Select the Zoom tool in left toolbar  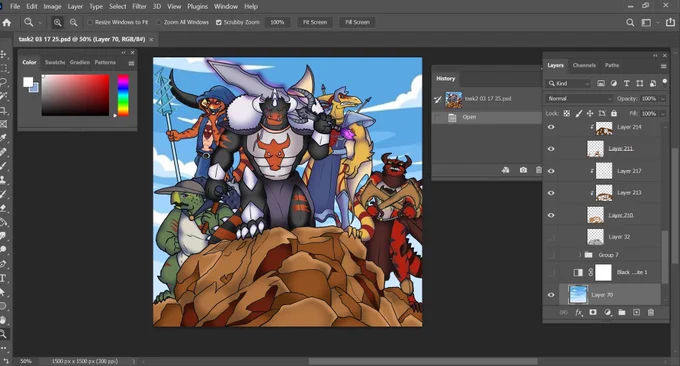pos(3,334)
